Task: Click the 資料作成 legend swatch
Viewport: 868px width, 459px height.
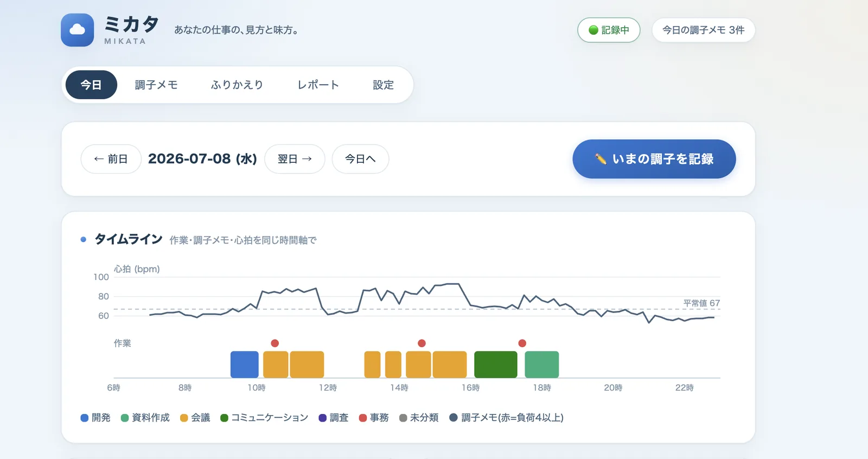Action: pos(125,418)
